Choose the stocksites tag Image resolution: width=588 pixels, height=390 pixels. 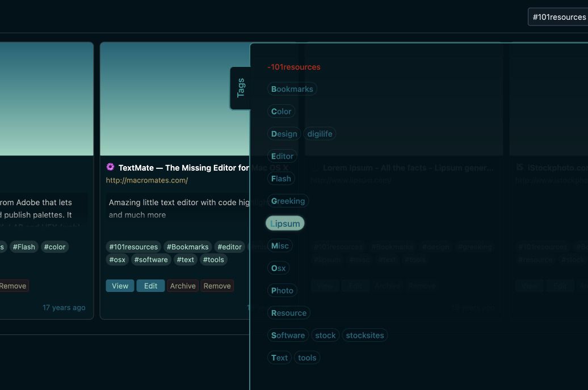tap(364, 335)
